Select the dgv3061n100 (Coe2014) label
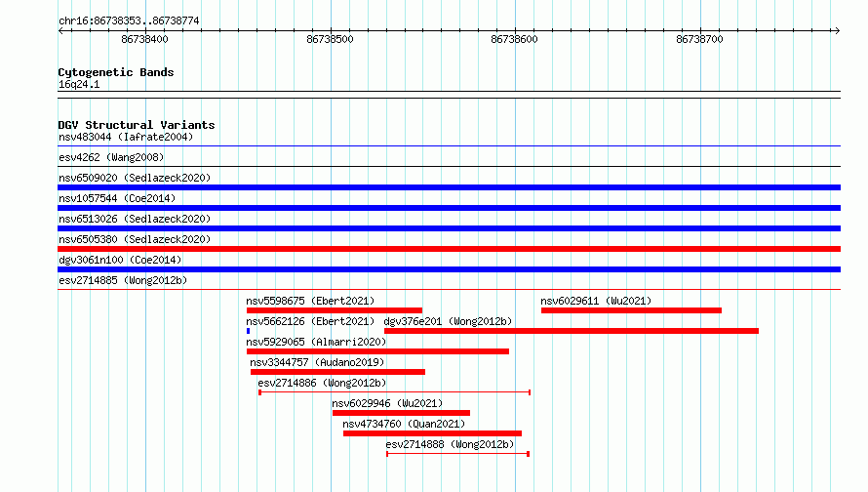 pyautogui.click(x=120, y=260)
